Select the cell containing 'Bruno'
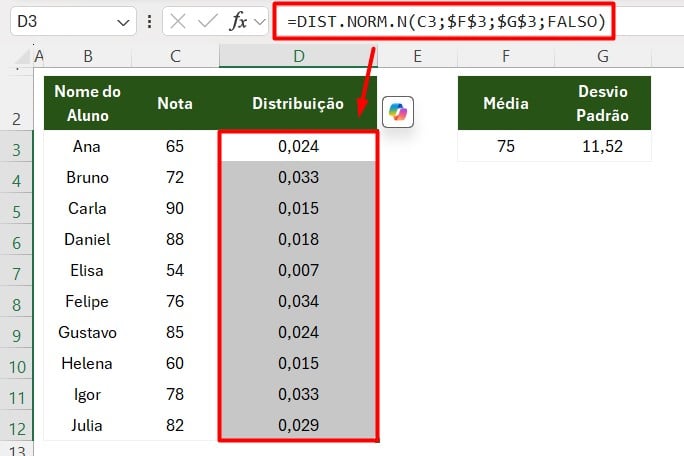This screenshot has height=456, width=684. [x=88, y=177]
